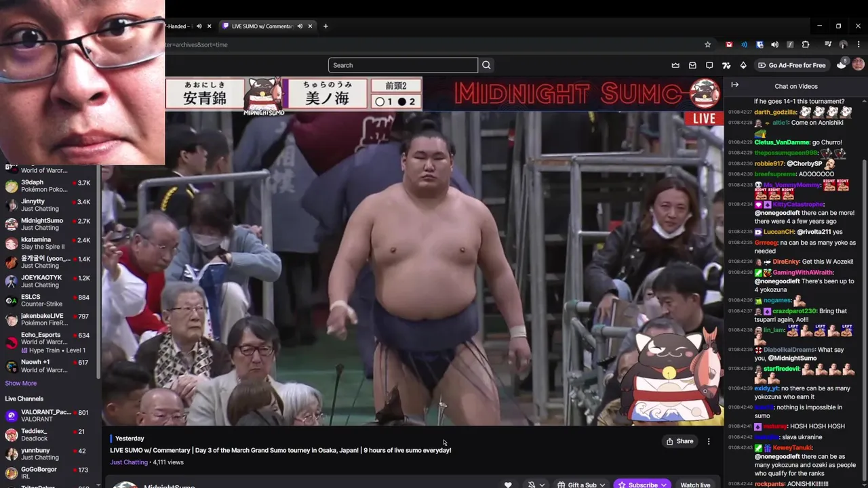Viewport: 868px width, 488px height.
Task: Open the ESLCS Counter-Strike channel
Action: click(50, 300)
